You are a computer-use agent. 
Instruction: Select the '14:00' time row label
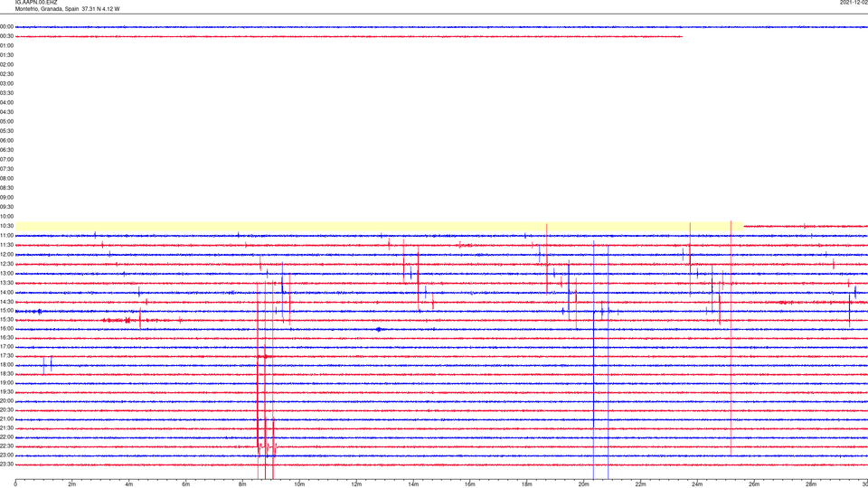pos(6,292)
